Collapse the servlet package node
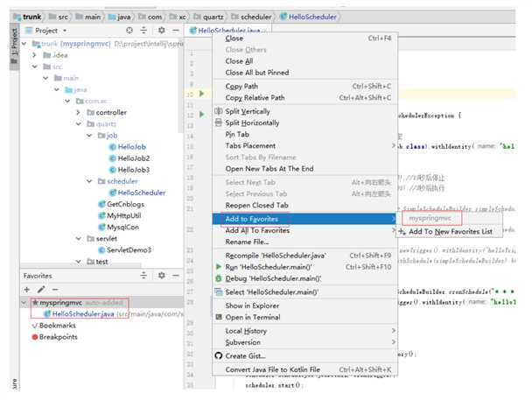 [79, 238]
